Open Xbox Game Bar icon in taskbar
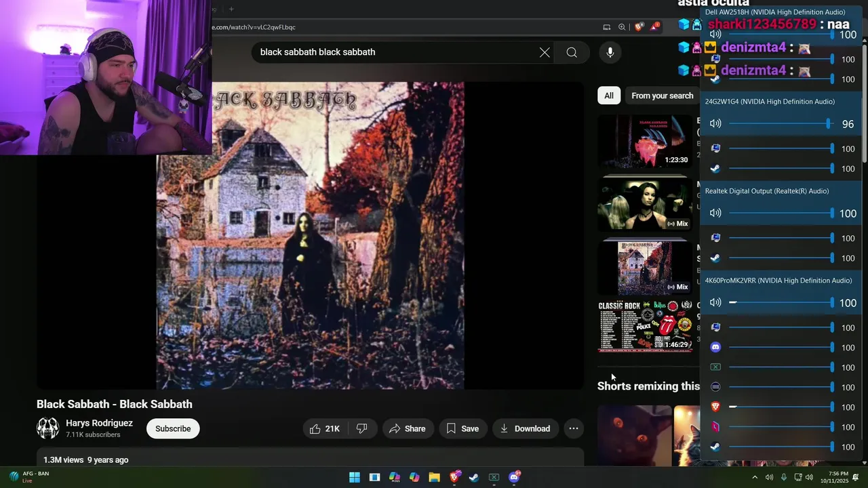 (x=494, y=477)
